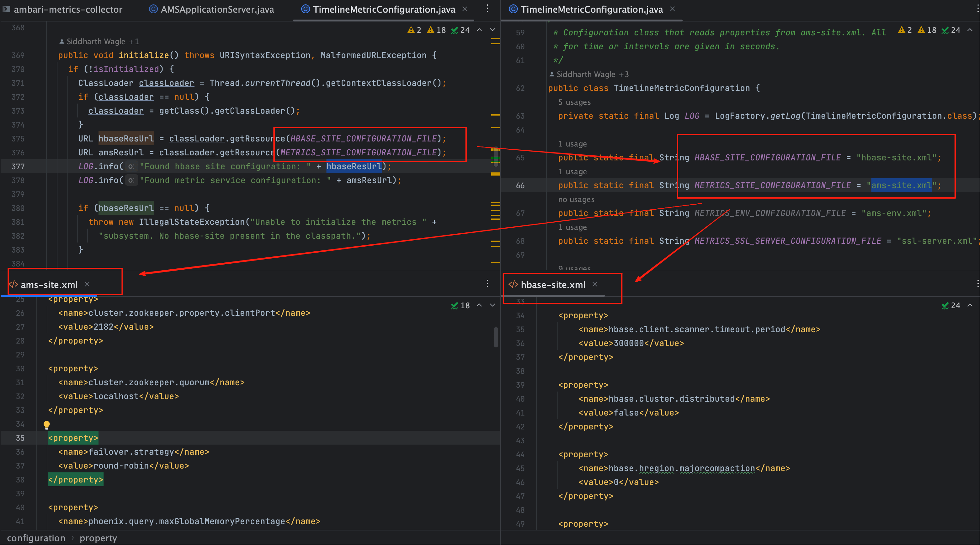The height and width of the screenshot is (545, 980).
Task: Click HBASE_SITE_CONFIGURATION_FILE in getResource call
Action: [x=363, y=139]
